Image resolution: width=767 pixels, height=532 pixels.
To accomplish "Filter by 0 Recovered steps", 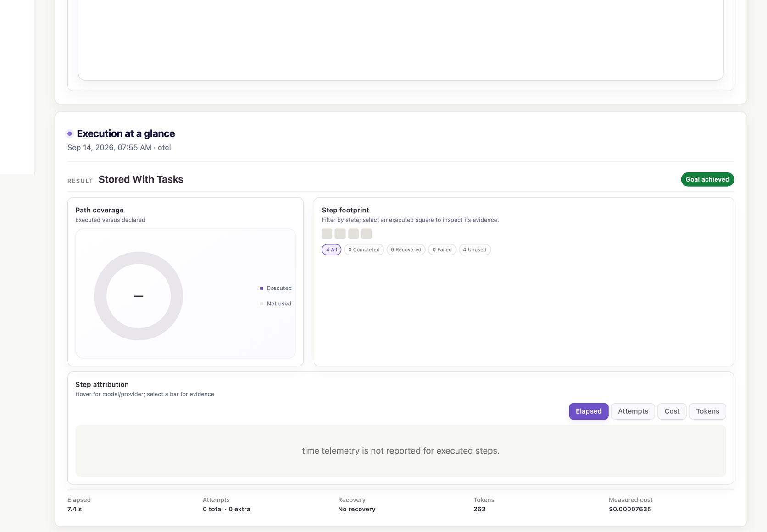I will [x=406, y=249].
